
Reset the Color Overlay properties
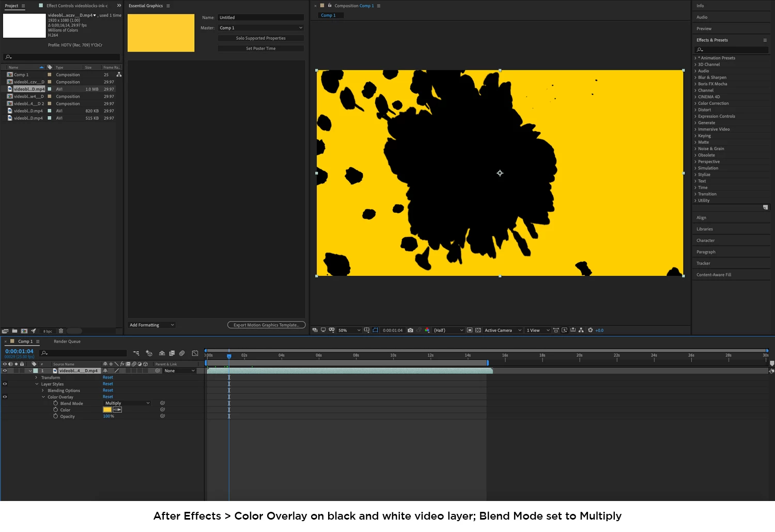pyautogui.click(x=107, y=397)
